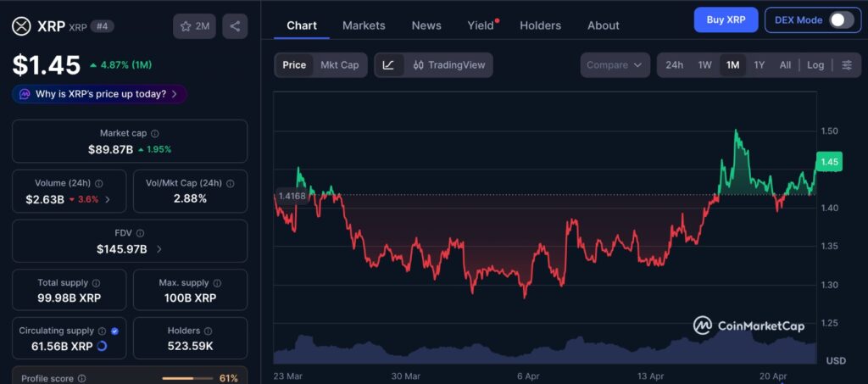Image resolution: width=868 pixels, height=384 pixels.
Task: Click the $89.87B market cap value
Action: pos(110,149)
